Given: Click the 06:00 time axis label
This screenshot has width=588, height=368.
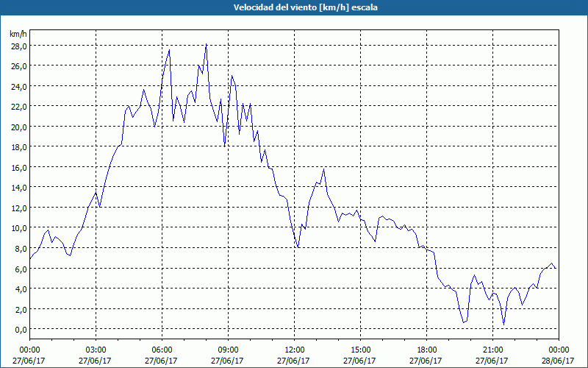Looking at the screenshot, I should pos(162,350).
